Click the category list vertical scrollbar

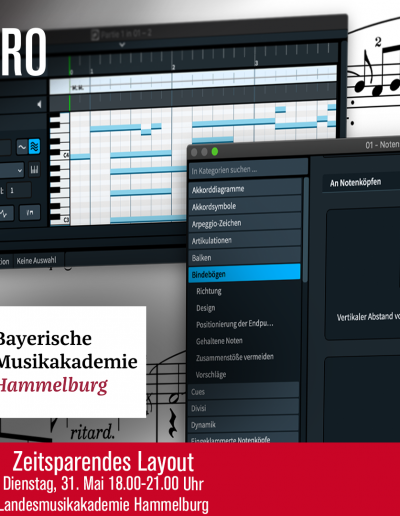pos(306,230)
